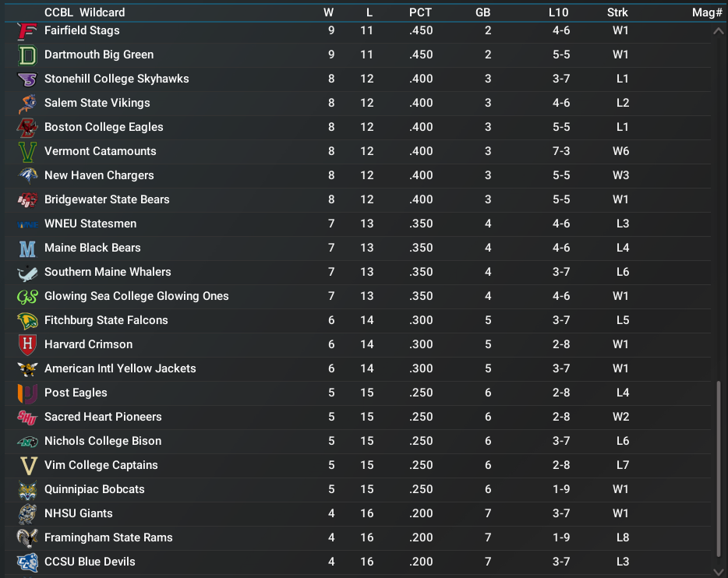Click the Dartmouth Big Green logo

[27, 55]
